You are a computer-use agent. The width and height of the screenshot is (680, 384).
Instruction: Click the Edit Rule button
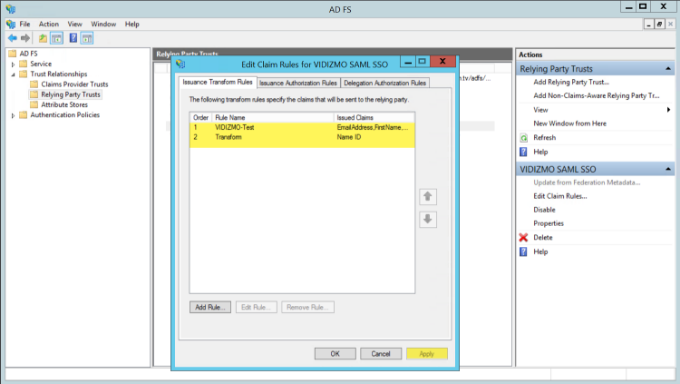(x=256, y=307)
